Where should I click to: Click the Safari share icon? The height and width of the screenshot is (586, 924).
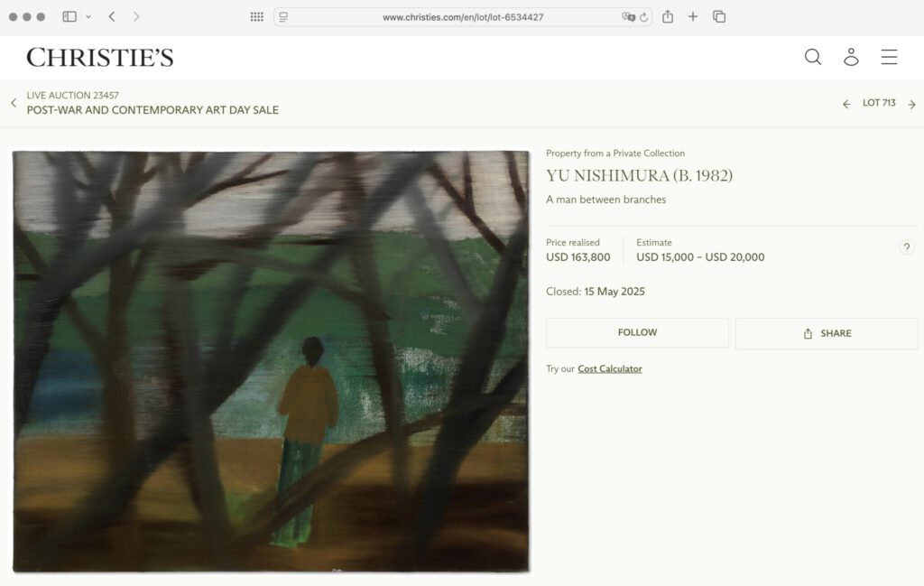[x=668, y=16]
